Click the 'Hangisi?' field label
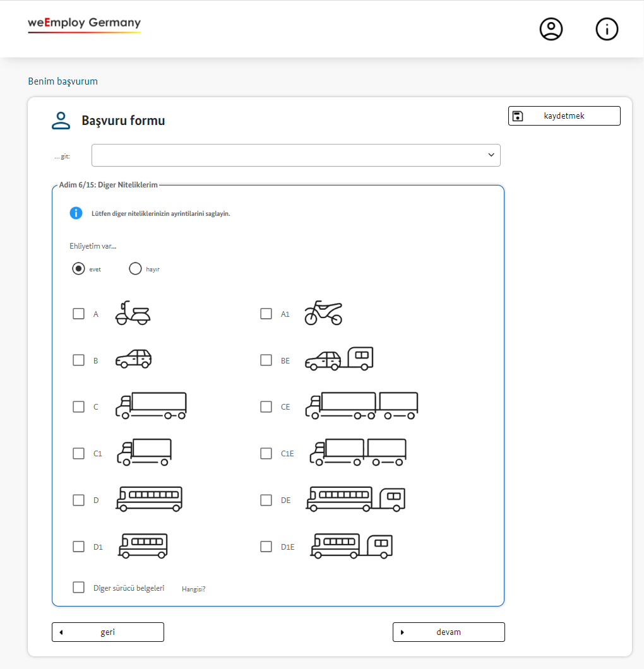Viewport: 644px width, 669px height. pyautogui.click(x=193, y=589)
